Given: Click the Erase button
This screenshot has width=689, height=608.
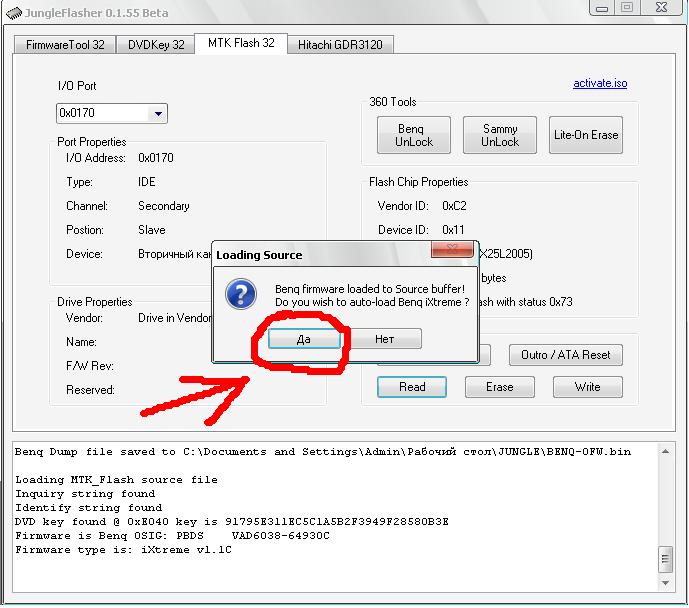Looking at the screenshot, I should (500, 387).
